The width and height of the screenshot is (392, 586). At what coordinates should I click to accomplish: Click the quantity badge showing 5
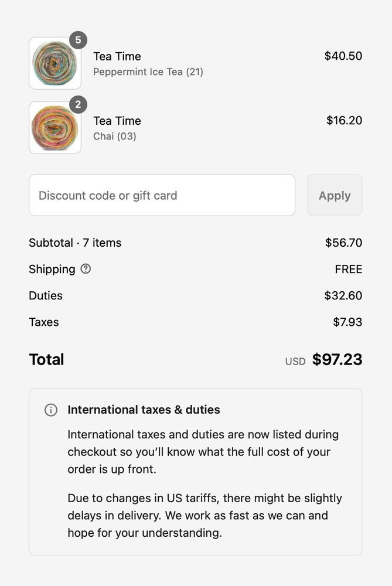78,40
